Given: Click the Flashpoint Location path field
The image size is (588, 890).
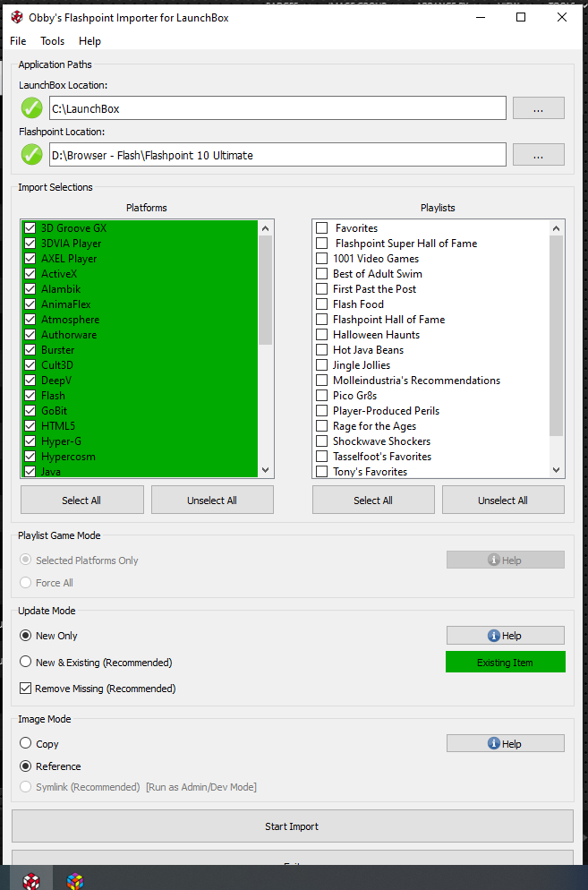Looking at the screenshot, I should pyautogui.click(x=277, y=155).
